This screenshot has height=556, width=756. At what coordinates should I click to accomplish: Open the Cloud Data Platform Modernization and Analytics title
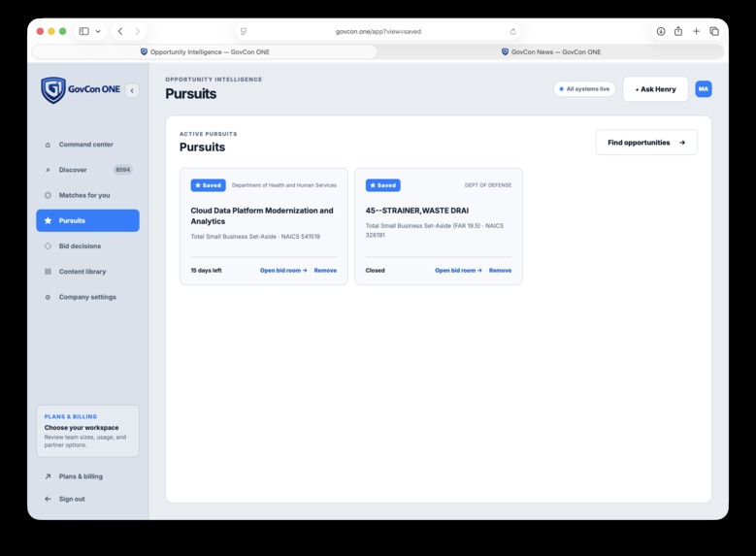click(x=262, y=216)
